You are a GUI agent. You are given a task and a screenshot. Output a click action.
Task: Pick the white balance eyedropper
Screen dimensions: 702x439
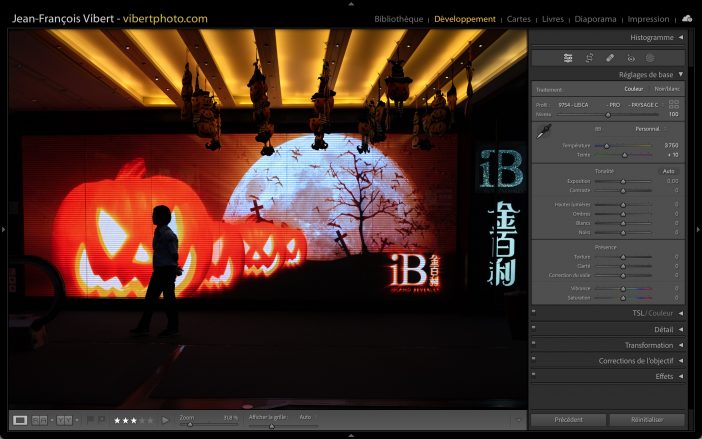[x=544, y=131]
